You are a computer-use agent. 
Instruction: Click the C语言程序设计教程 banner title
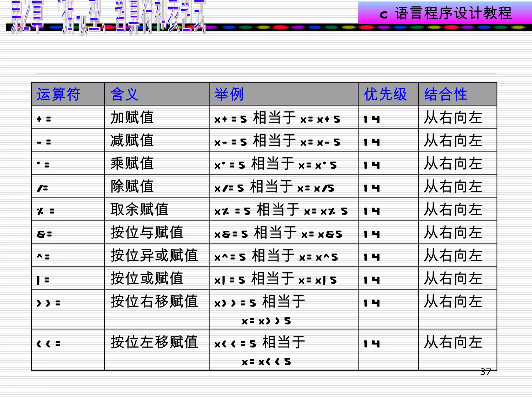(446, 13)
